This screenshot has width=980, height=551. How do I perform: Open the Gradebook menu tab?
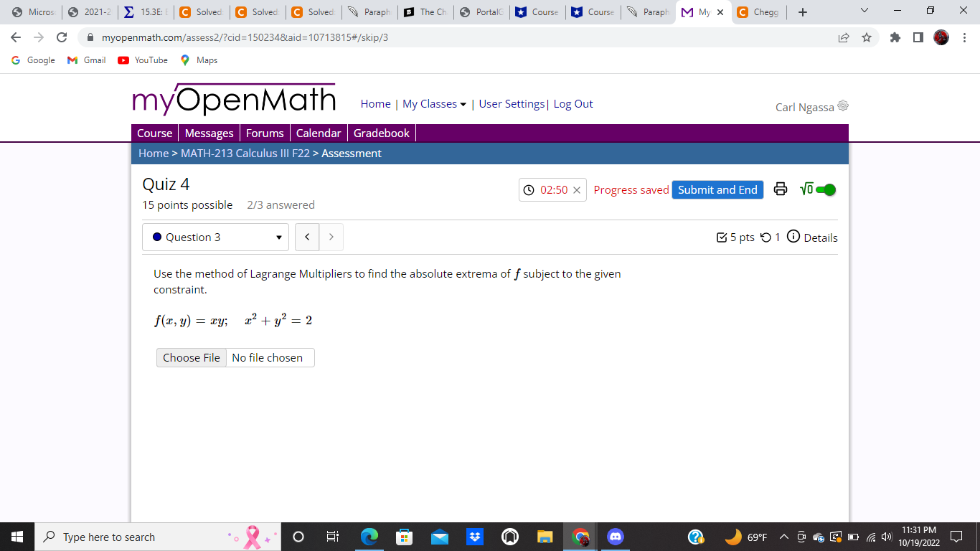(x=381, y=133)
